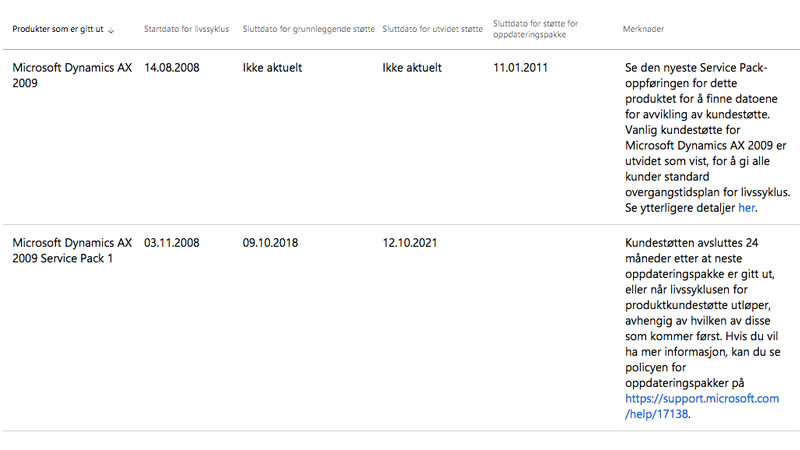
Task: Open the 'her' link for more details
Action: (x=746, y=208)
